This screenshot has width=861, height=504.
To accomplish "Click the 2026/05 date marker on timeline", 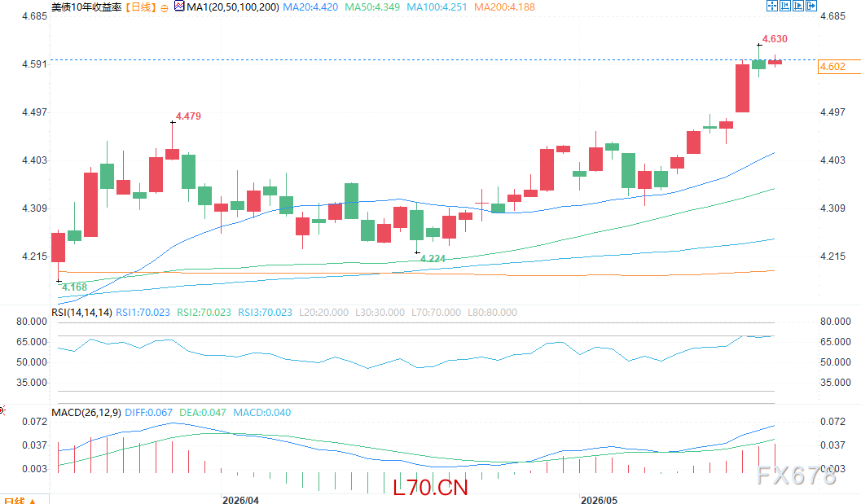I will (x=599, y=500).
